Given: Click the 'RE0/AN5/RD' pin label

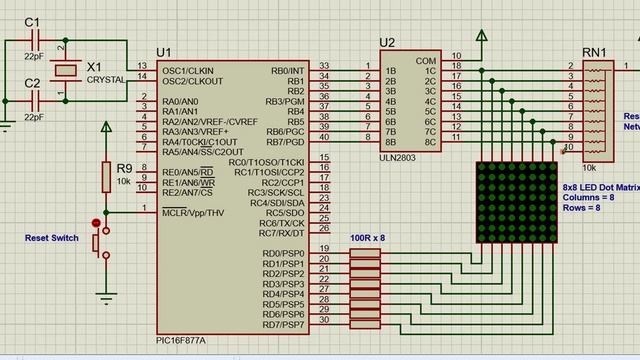Looking at the screenshot, I should 188,172.
